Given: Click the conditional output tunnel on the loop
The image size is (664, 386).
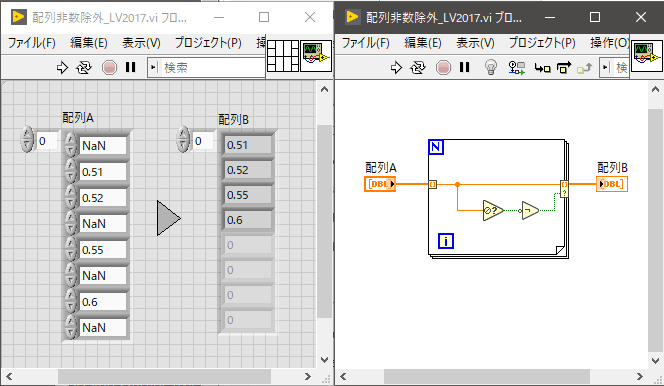Looking at the screenshot, I should [x=564, y=188].
